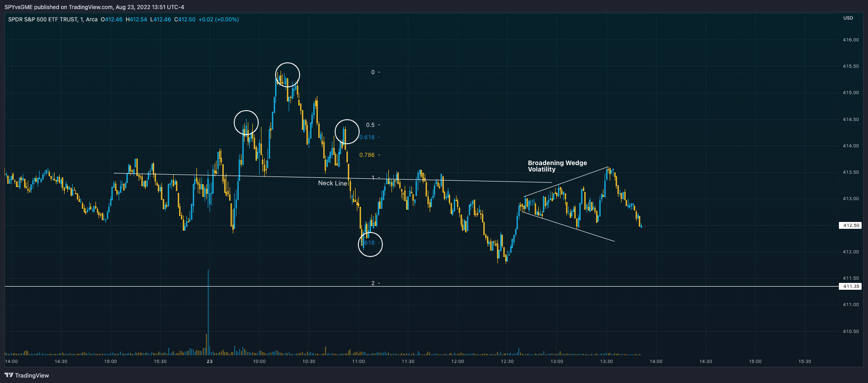The image size is (868, 383).
Task: Click the open value O412.46
Action: click(112, 20)
